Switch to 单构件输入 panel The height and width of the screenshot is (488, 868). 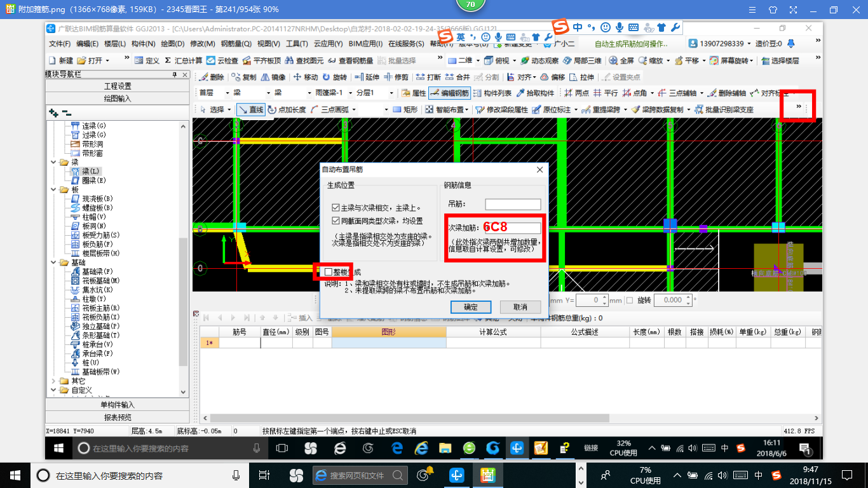point(118,405)
